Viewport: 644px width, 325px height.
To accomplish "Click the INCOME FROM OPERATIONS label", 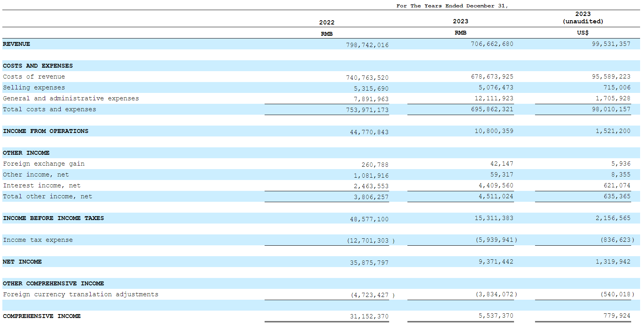I will click(46, 131).
